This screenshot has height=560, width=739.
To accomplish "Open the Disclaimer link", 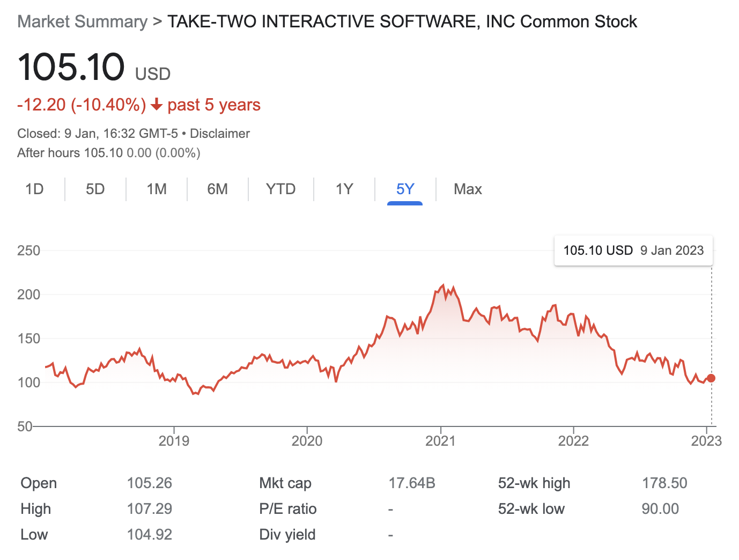I will [x=220, y=134].
